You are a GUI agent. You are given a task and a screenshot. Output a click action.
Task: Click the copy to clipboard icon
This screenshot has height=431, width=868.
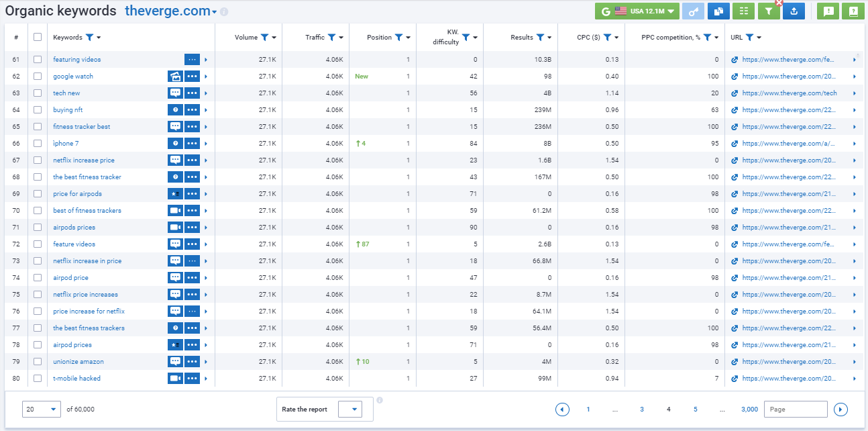[x=718, y=11]
